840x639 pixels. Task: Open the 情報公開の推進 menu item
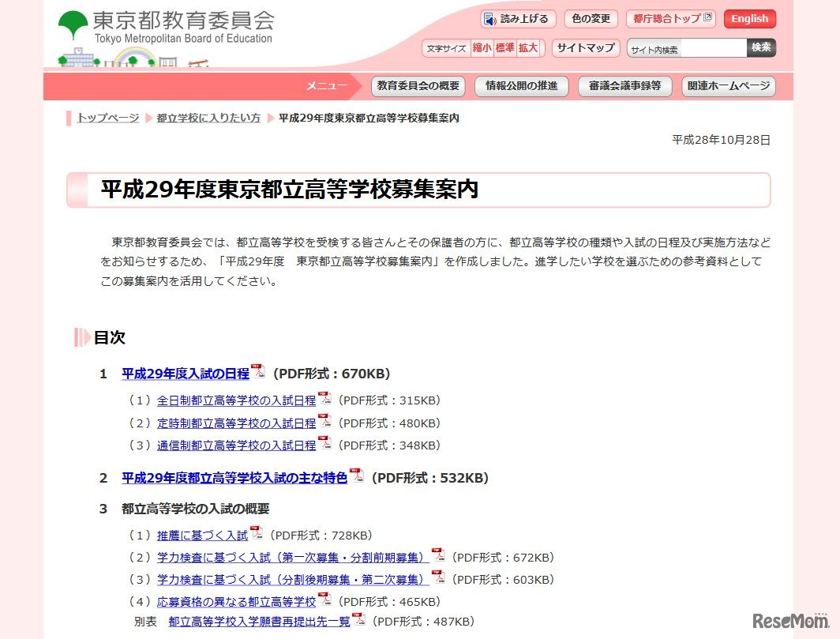pyautogui.click(x=521, y=86)
